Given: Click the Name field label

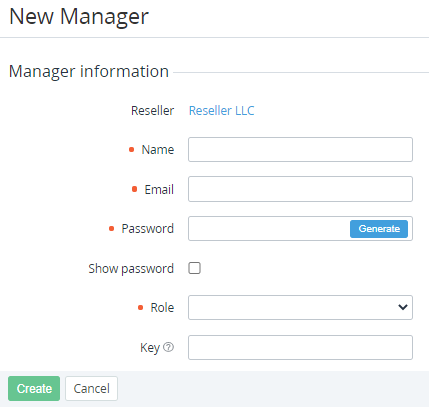Looking at the screenshot, I should (158, 150).
